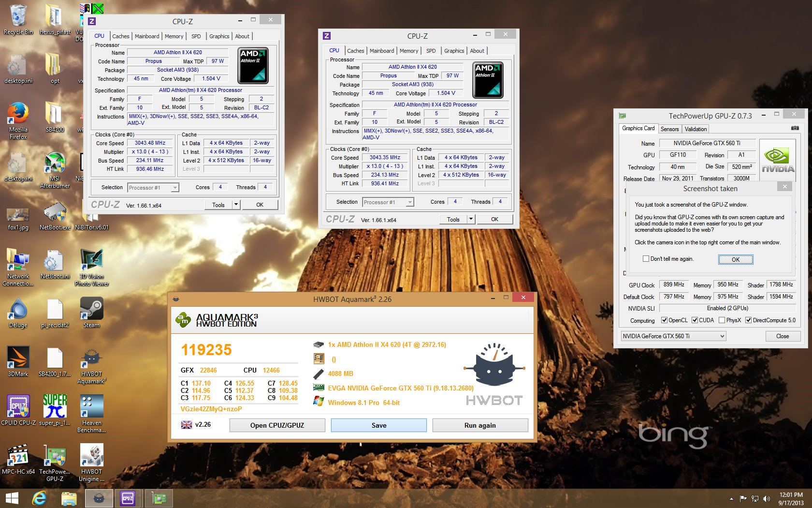Image resolution: width=812 pixels, height=508 pixels.
Task: Check the 'Don't tell me again' checkbox
Action: click(x=646, y=259)
